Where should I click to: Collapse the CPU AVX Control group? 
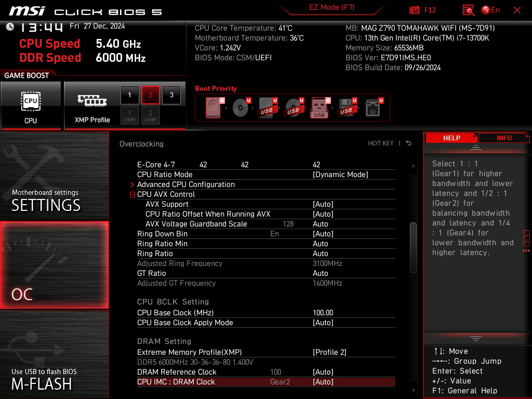click(x=132, y=194)
